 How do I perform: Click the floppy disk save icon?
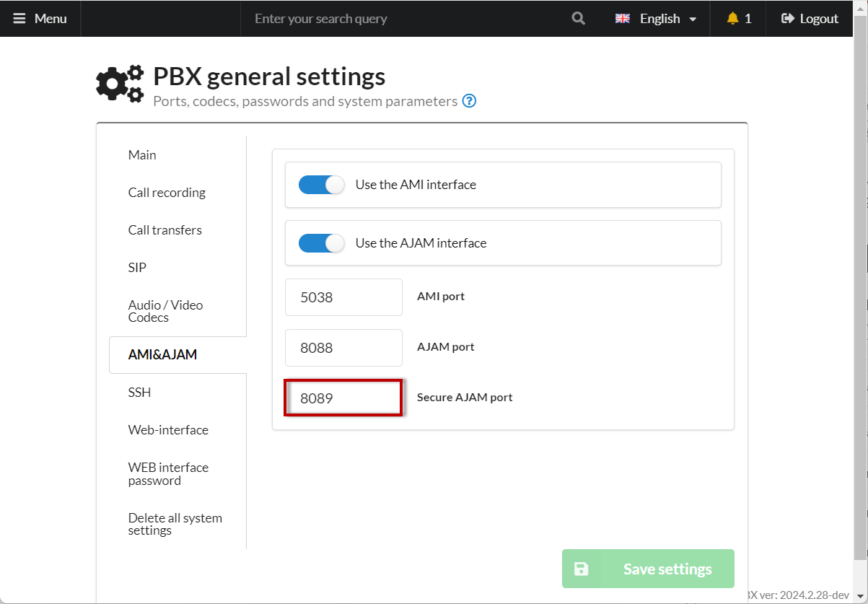581,569
